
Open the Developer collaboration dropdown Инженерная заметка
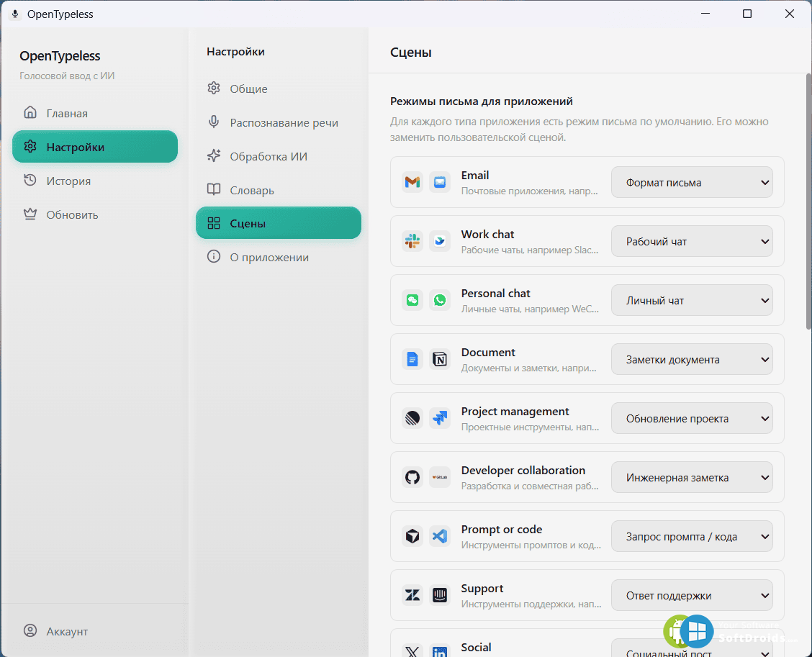(x=692, y=477)
